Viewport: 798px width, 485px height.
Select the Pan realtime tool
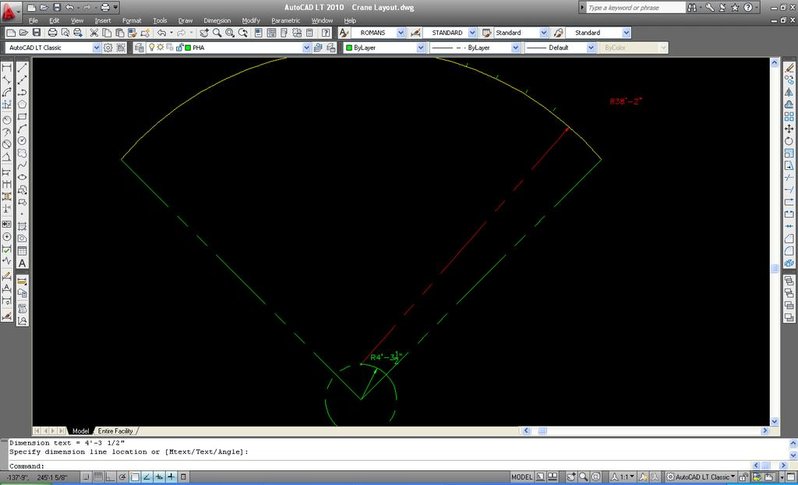[x=204, y=33]
